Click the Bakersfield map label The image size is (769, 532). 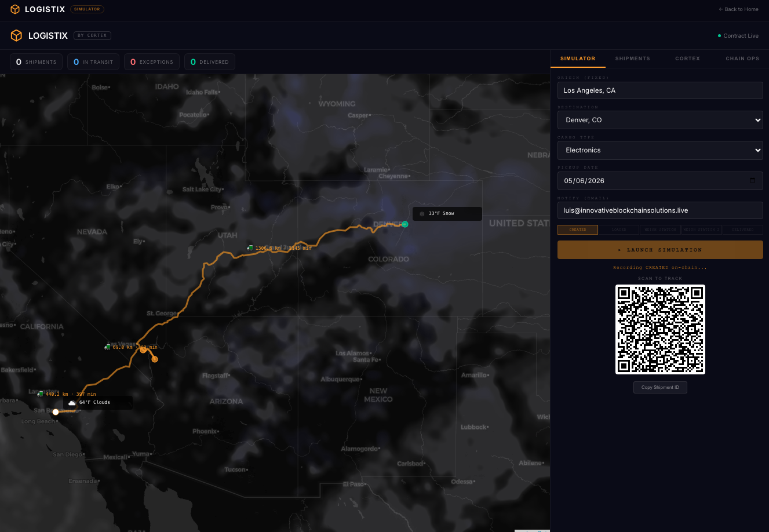point(17,370)
